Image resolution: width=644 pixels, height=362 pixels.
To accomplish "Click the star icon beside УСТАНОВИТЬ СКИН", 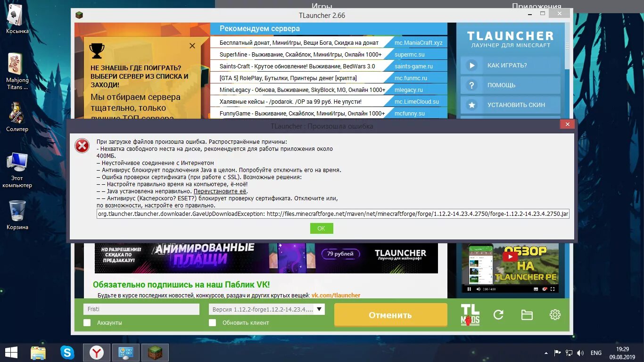I will point(471,105).
